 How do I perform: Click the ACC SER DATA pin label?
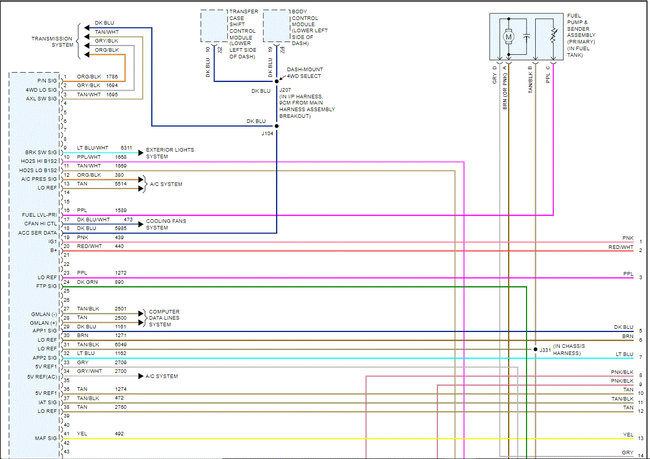(x=37, y=233)
